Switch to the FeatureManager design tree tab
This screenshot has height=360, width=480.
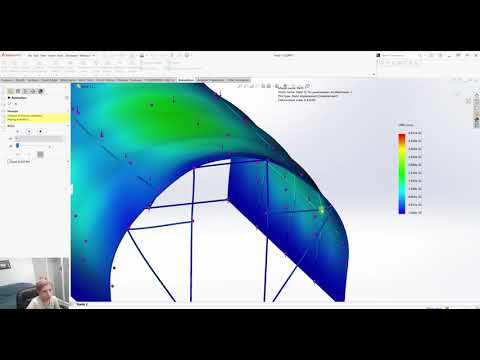tap(11, 91)
